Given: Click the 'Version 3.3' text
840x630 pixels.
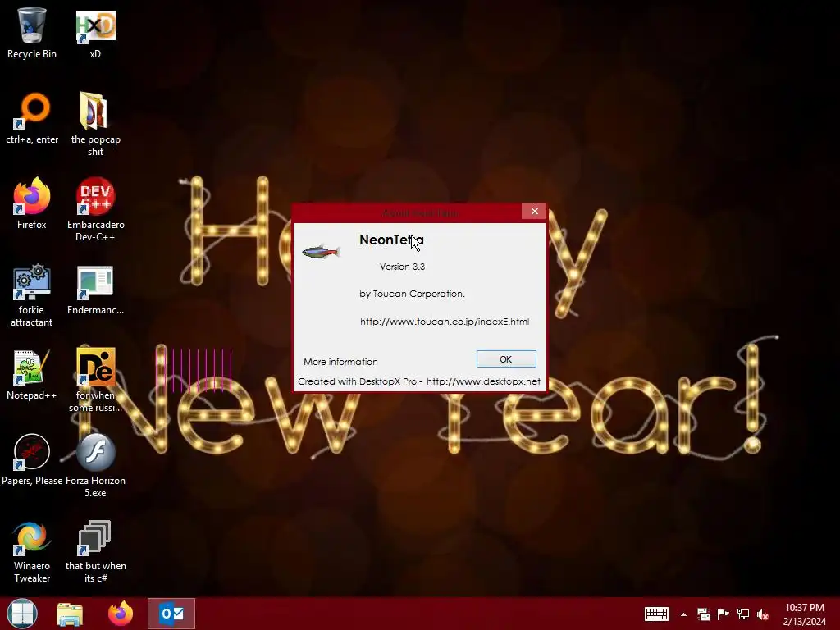Looking at the screenshot, I should click(x=402, y=267).
